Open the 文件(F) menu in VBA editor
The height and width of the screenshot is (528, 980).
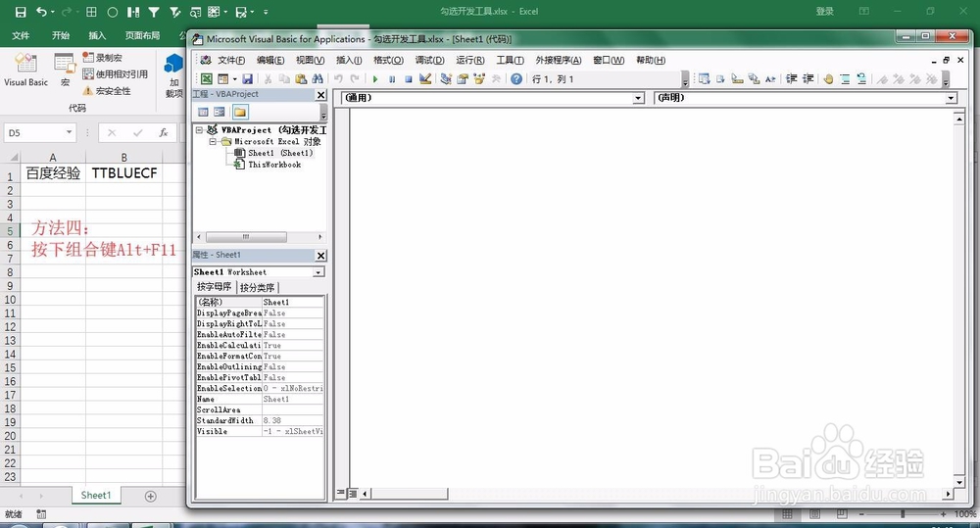pos(230,60)
